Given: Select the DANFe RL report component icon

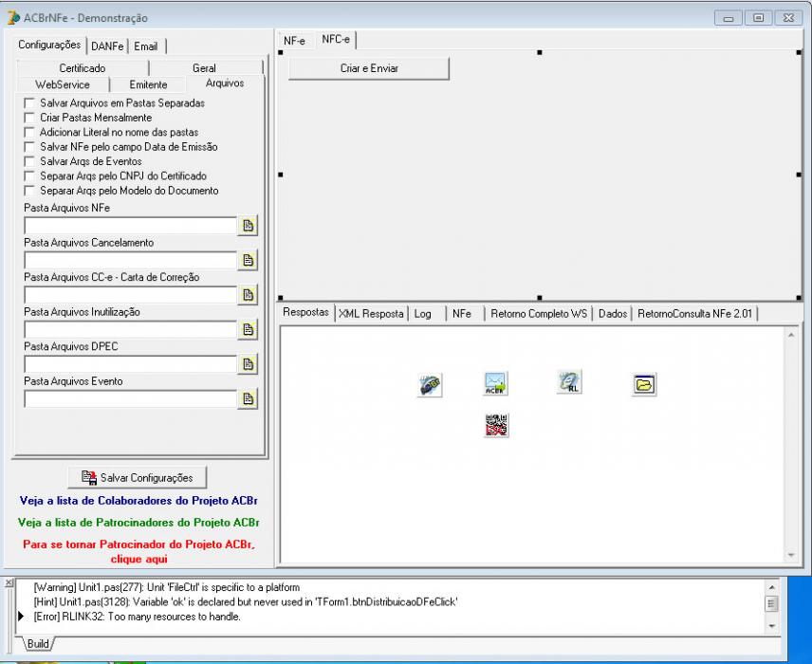Looking at the screenshot, I should click(569, 381).
